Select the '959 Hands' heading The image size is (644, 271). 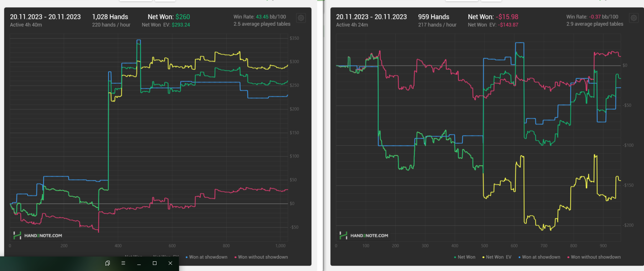click(x=434, y=17)
